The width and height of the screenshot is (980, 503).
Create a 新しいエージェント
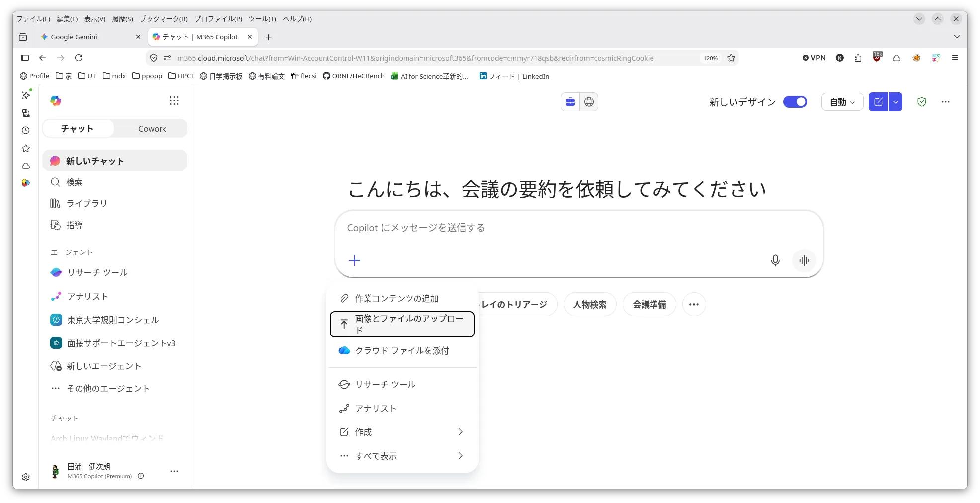tap(115, 366)
